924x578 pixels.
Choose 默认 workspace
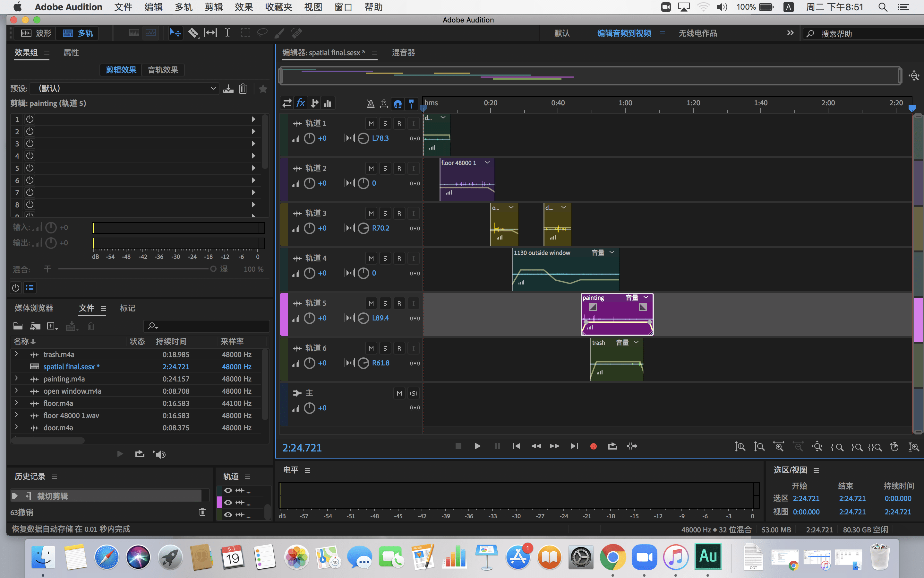[x=562, y=33]
